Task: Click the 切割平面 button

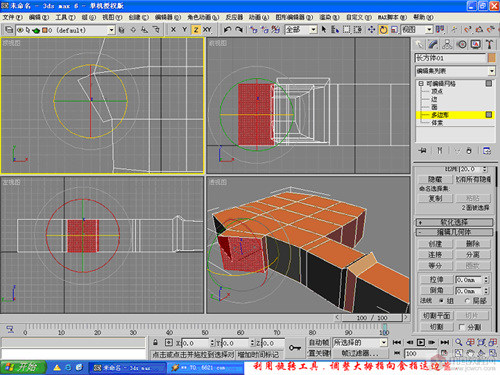Action: (x=436, y=316)
